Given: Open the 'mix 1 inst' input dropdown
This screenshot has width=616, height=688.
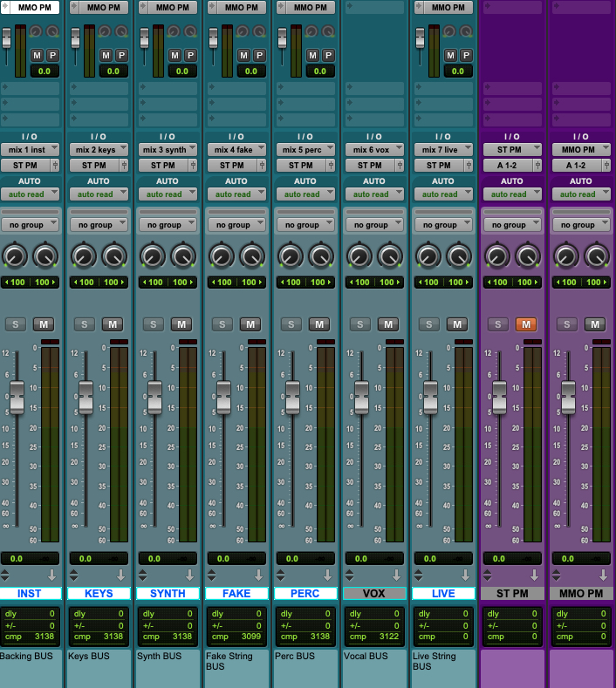Looking at the screenshot, I should (30, 149).
